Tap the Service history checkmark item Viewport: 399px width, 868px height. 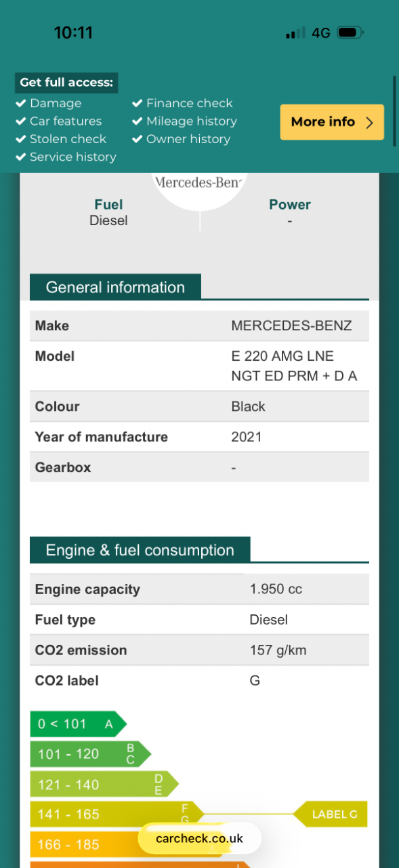tap(66, 157)
